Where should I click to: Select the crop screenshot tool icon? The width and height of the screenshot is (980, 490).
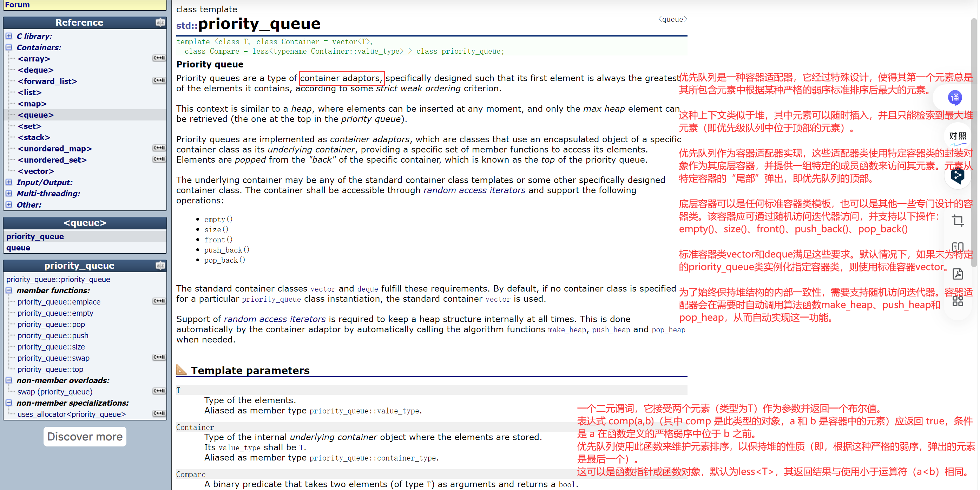[x=958, y=221]
